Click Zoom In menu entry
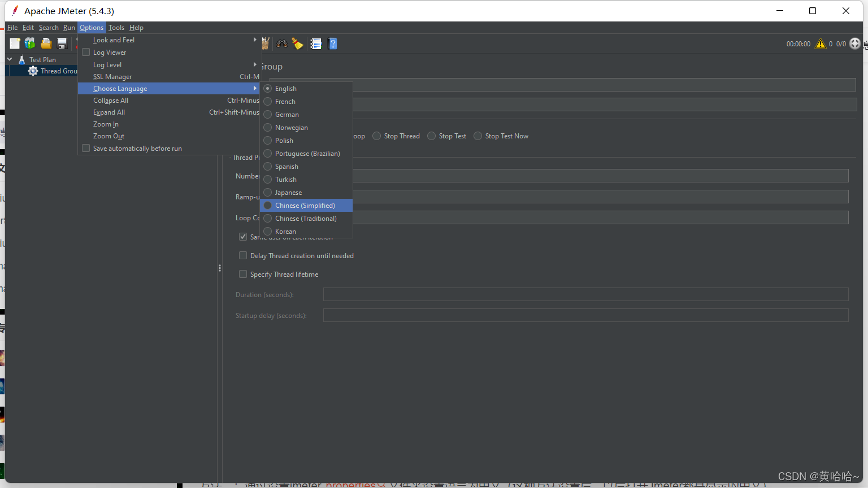Screen dimensions: 868x488 coord(169,124)
